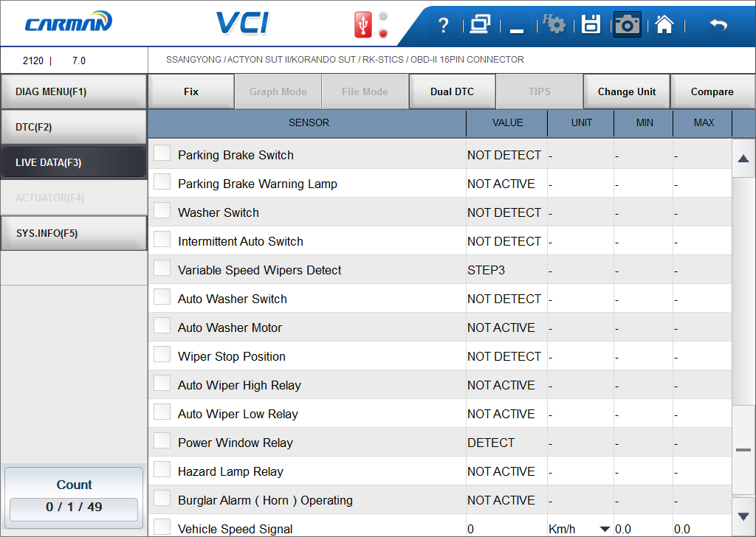Open DIAG MENU(F1)
Image resolution: width=756 pixels, height=537 pixels.
pyautogui.click(x=73, y=91)
